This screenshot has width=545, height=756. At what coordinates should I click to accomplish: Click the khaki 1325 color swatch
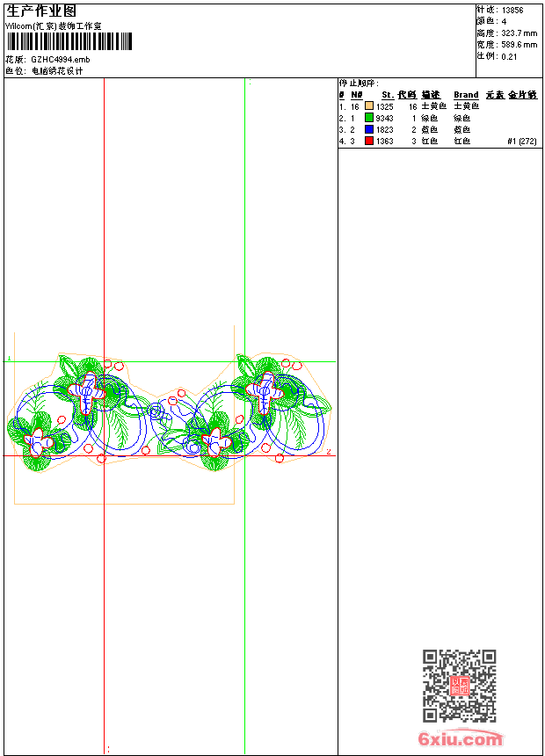[369, 105]
